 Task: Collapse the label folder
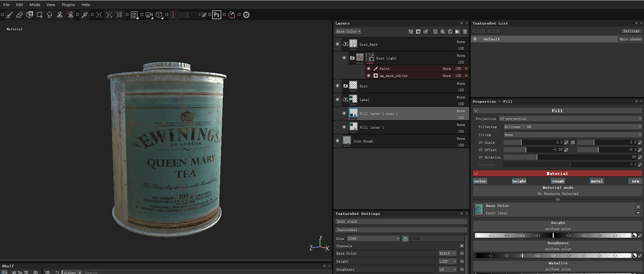click(x=345, y=99)
